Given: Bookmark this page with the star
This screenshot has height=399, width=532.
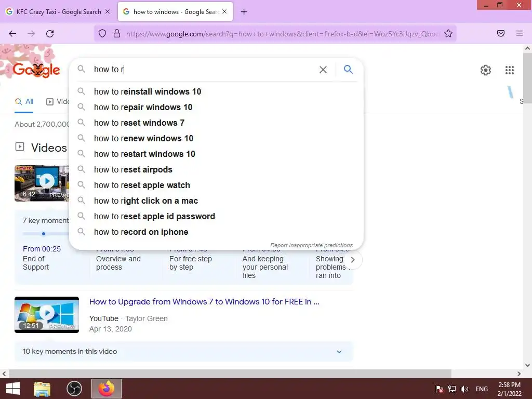Looking at the screenshot, I should (448, 33).
